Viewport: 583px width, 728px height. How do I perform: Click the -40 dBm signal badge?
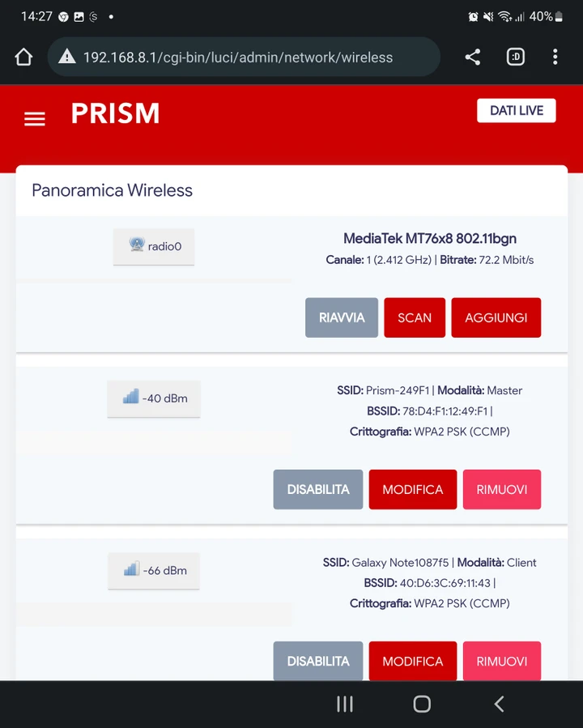pos(154,399)
